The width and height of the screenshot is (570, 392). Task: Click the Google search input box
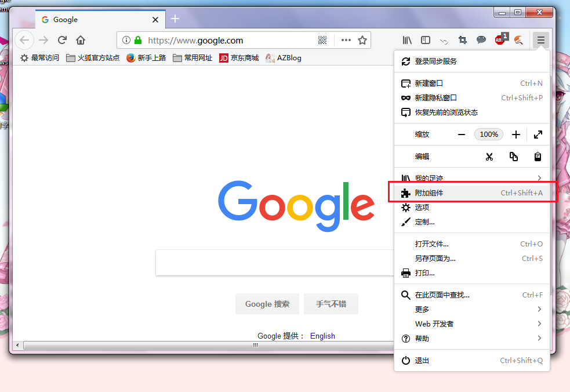[x=275, y=263]
